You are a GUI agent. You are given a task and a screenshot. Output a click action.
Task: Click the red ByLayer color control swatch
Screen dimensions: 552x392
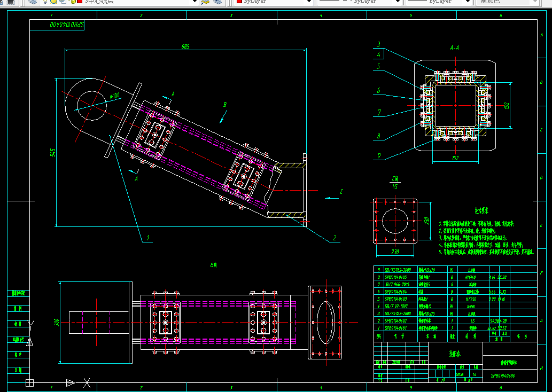pyautogui.click(x=239, y=2)
